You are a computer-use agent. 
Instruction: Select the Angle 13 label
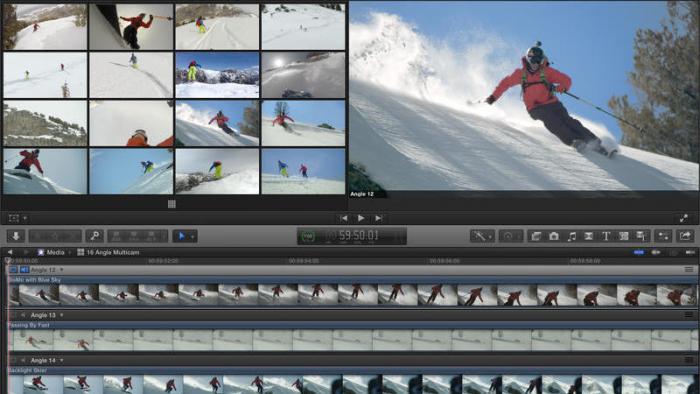(x=43, y=315)
